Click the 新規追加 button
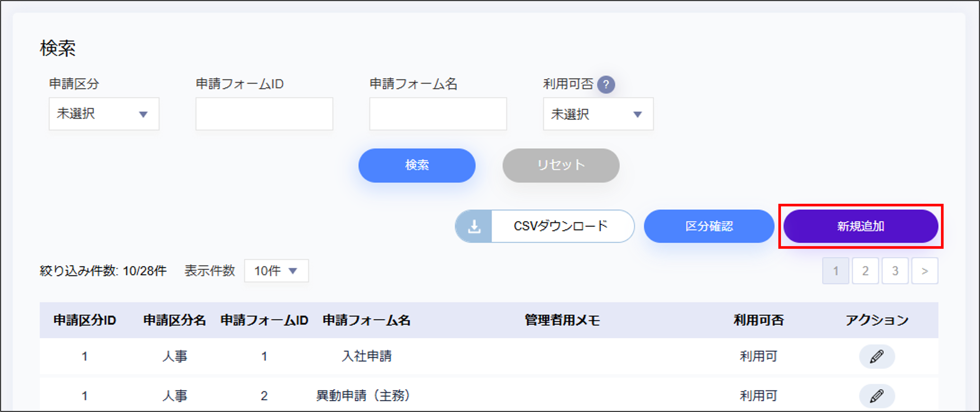 (x=861, y=226)
